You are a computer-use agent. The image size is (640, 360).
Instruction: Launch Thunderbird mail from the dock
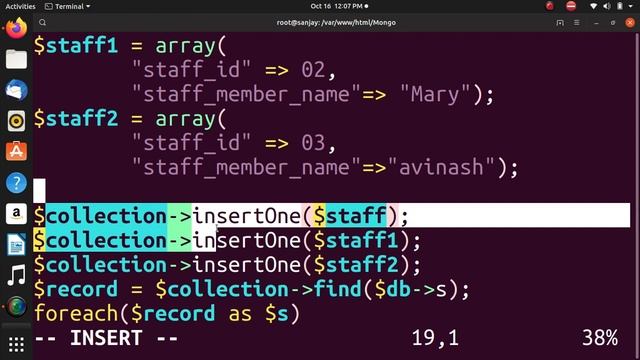[x=16, y=90]
